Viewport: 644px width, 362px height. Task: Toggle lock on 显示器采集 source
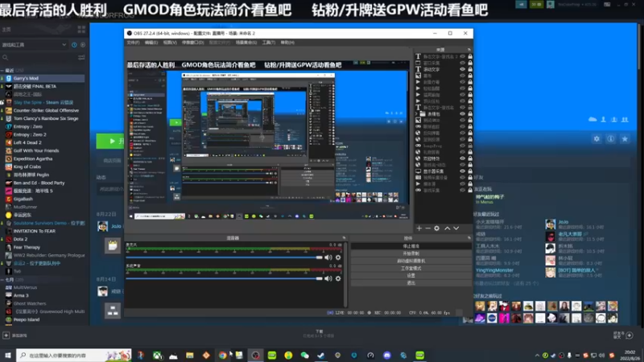point(470,171)
